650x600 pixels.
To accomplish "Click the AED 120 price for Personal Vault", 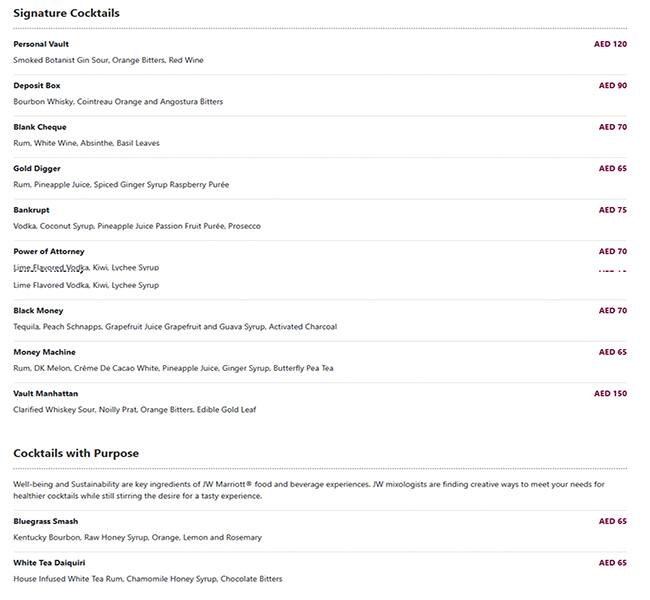I will click(x=610, y=44).
